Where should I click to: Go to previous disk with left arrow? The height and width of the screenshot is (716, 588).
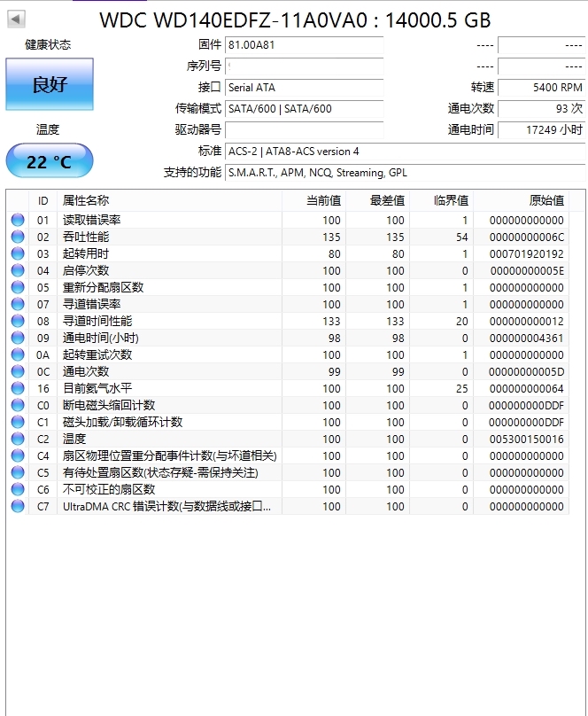(x=16, y=19)
